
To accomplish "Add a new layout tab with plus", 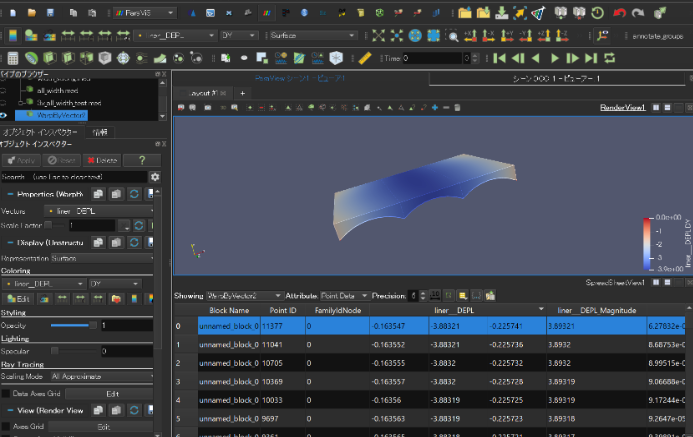I will [241, 93].
